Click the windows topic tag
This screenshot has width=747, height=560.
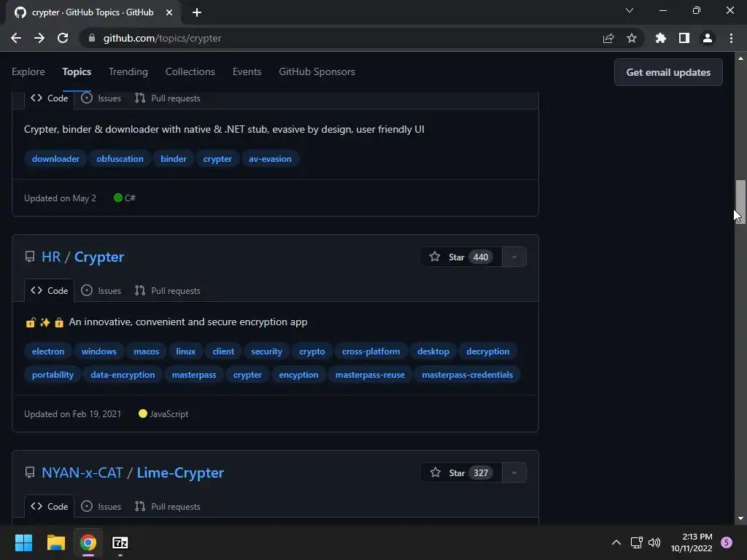(x=98, y=351)
